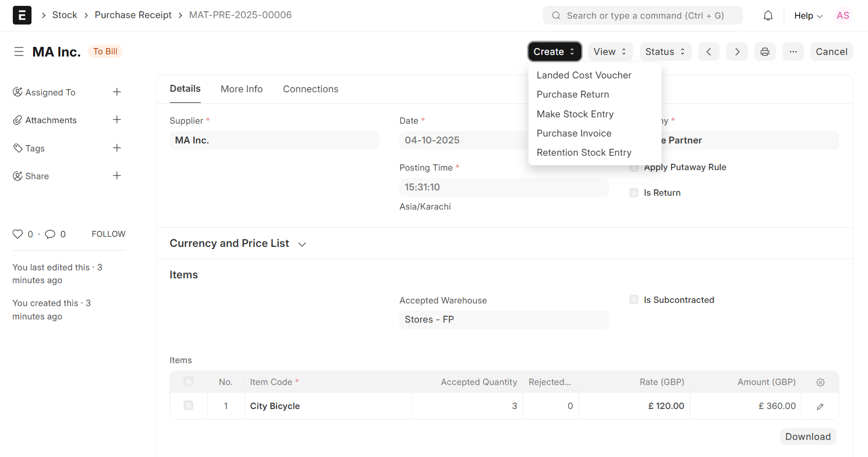The width and height of the screenshot is (868, 457).
Task: Open the View dropdown
Action: 610,52
